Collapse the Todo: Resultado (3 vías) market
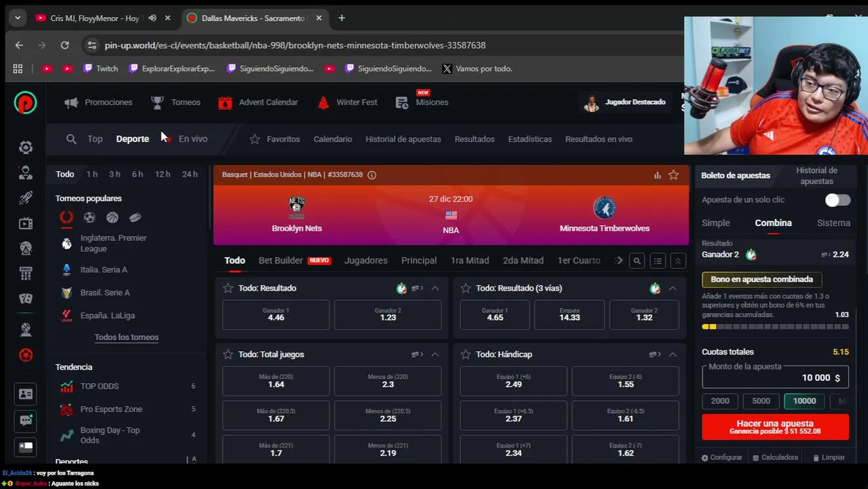The image size is (868, 489). click(x=672, y=289)
